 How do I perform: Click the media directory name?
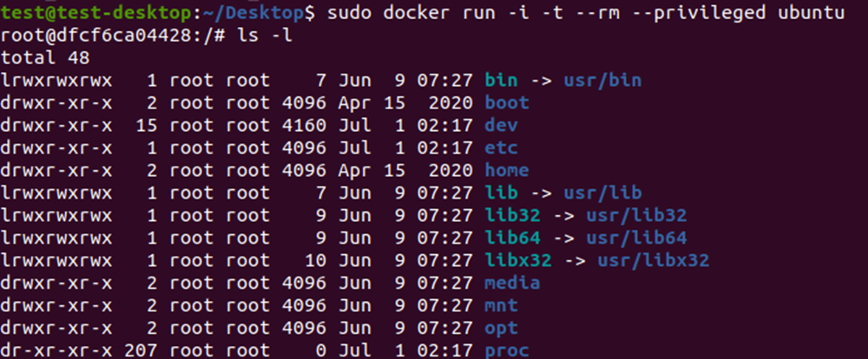[x=512, y=284]
